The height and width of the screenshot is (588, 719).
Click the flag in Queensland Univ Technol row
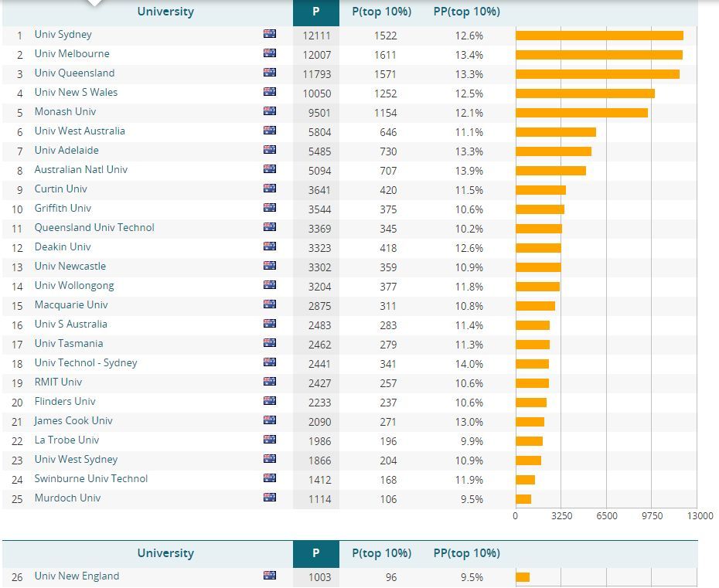270,226
